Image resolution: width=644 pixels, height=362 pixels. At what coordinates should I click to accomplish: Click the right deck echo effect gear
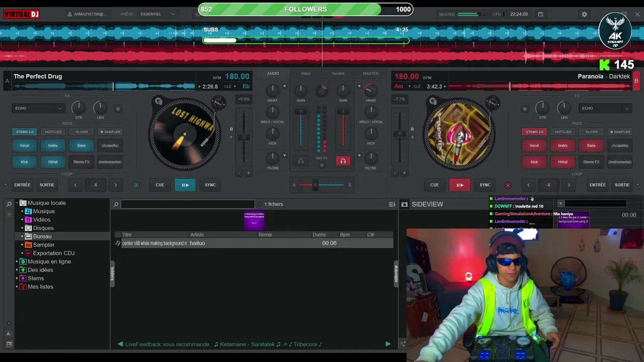coord(525,109)
